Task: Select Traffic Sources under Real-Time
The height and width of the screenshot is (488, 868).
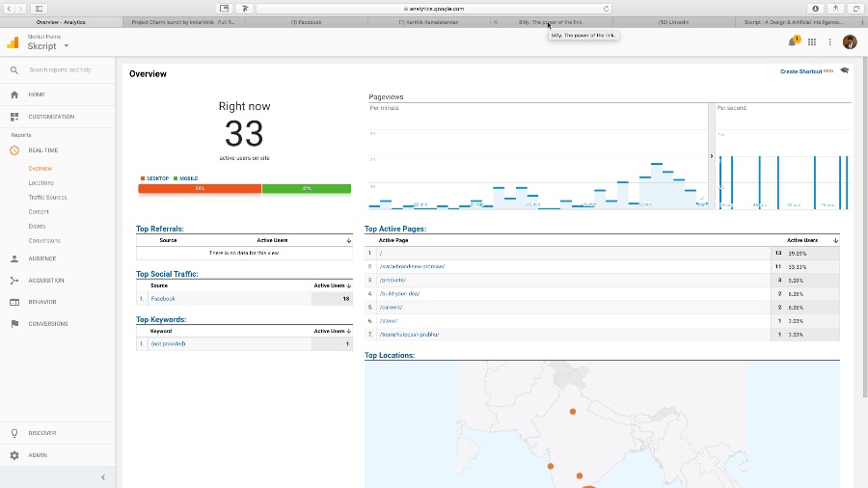Action: [x=47, y=198]
